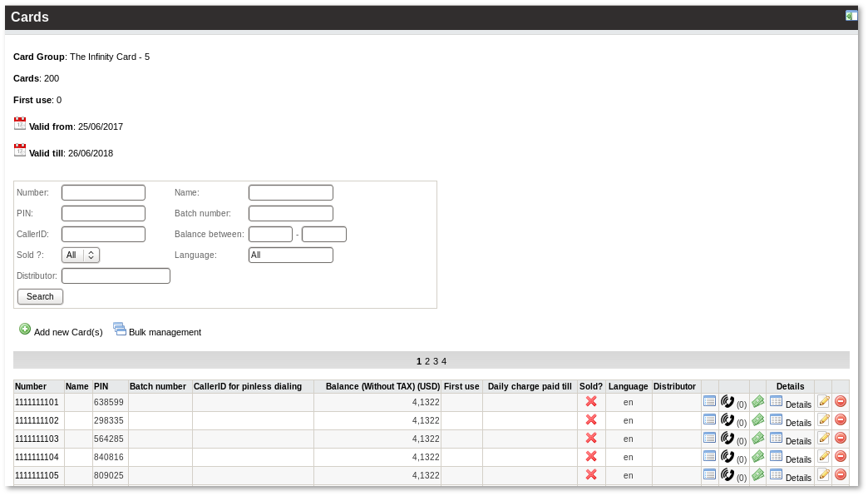This screenshot has width=868, height=496.
Task: Open calls list for card 1111111101
Action: point(727,401)
